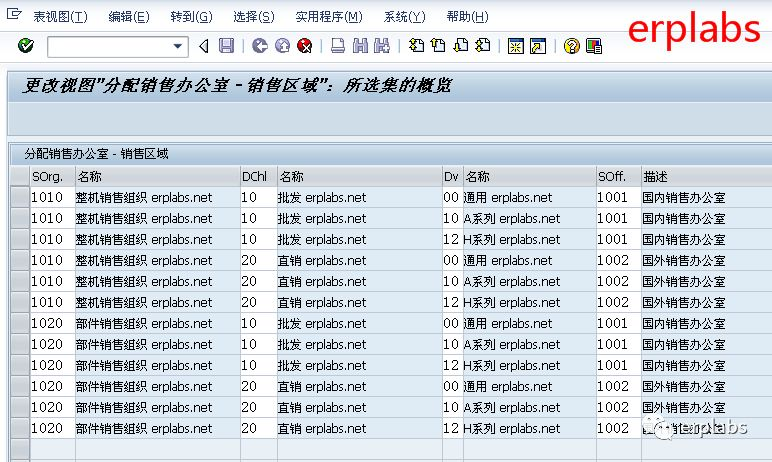Click the red Cancel icon
Image resolution: width=772 pixels, height=462 pixels.
click(305, 46)
